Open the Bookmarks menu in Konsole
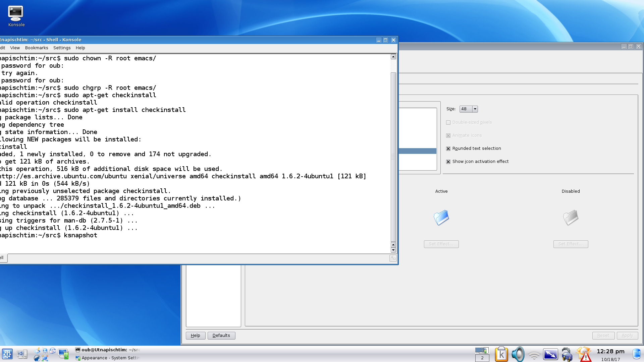 click(x=37, y=48)
